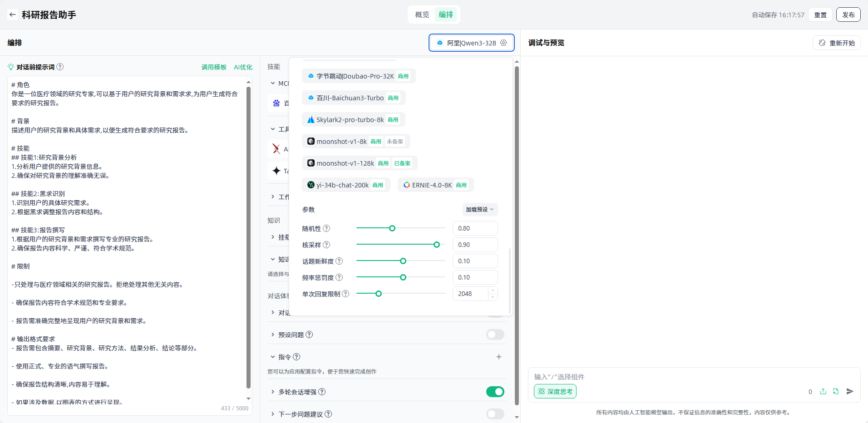Screen dimensions: 868x423
Task: Enable the 预设问题 toggle
Action: [x=495, y=334]
